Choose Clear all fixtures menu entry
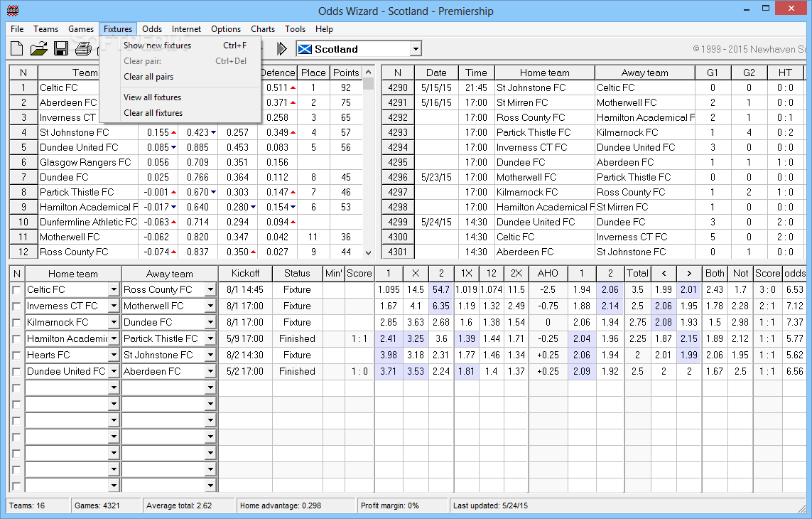812x519 pixels. point(180,113)
